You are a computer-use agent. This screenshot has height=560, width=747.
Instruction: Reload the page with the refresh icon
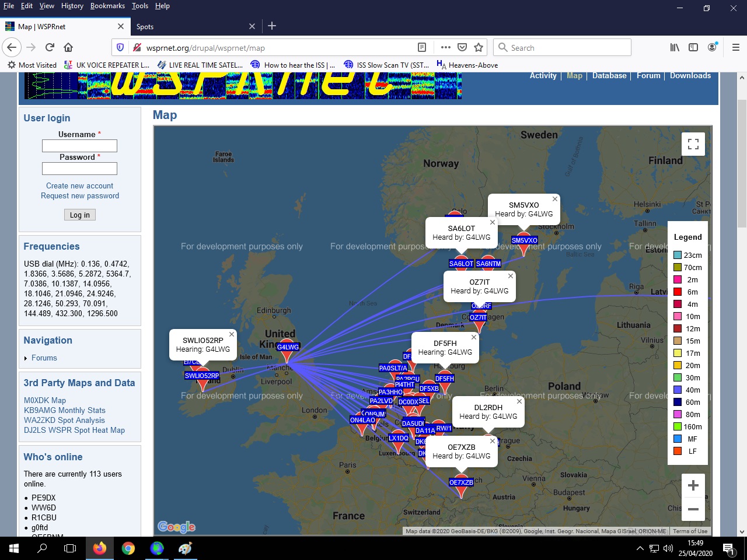50,47
